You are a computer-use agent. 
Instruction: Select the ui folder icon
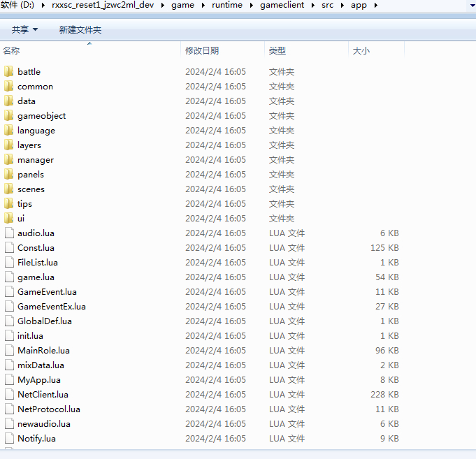pos(8,218)
